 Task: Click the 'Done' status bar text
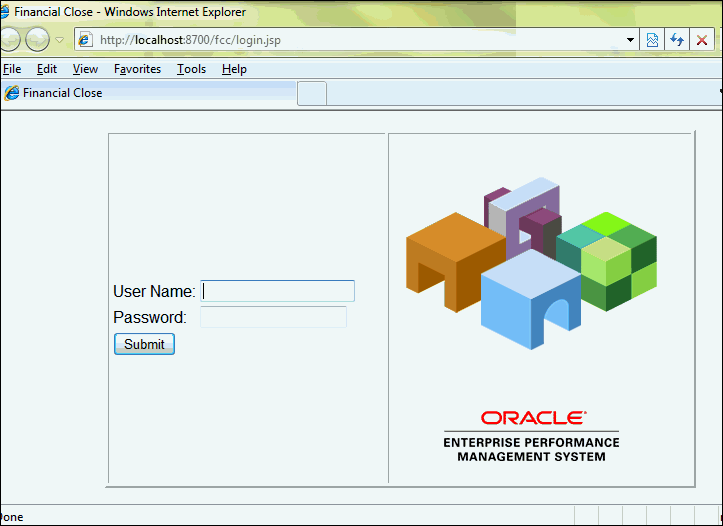coord(12,517)
